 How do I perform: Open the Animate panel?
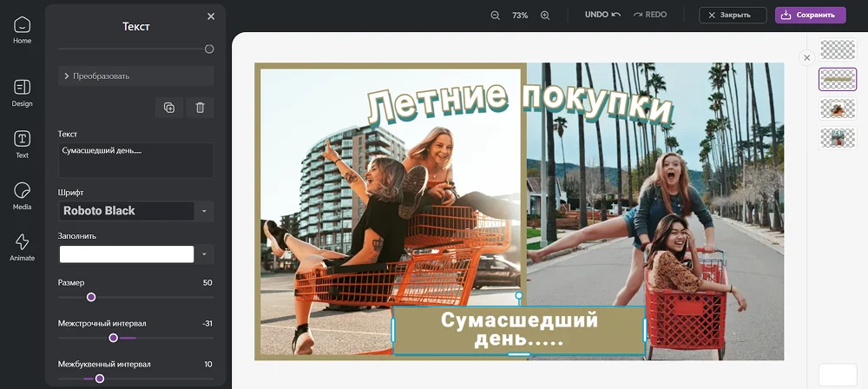(22, 247)
